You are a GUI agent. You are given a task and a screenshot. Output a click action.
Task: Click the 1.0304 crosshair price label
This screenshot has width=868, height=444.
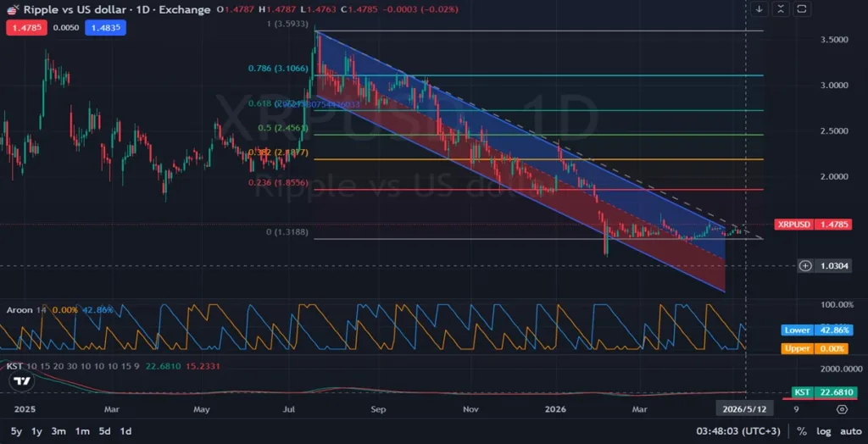(836, 266)
